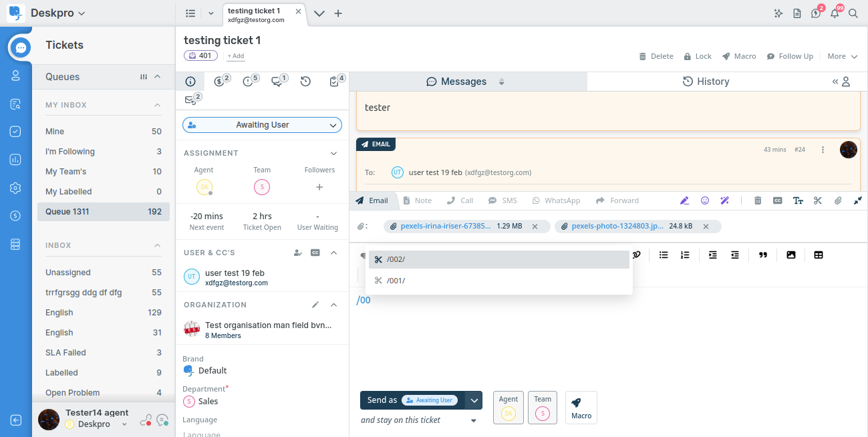The width and height of the screenshot is (868, 437).
Task: Delete reply draft with the trash icon
Action: pyautogui.click(x=758, y=200)
